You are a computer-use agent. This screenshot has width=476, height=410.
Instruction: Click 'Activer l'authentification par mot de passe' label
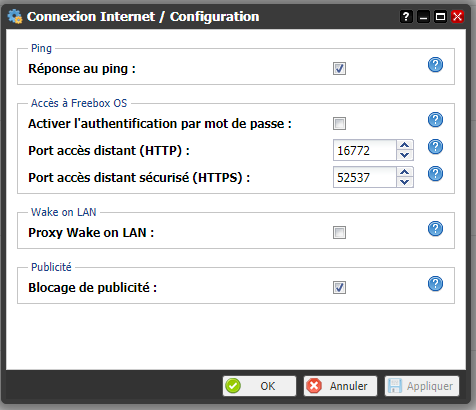click(x=160, y=124)
